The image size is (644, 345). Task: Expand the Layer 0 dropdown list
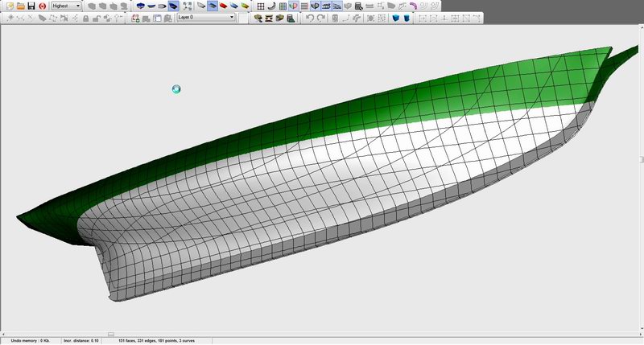[232, 18]
